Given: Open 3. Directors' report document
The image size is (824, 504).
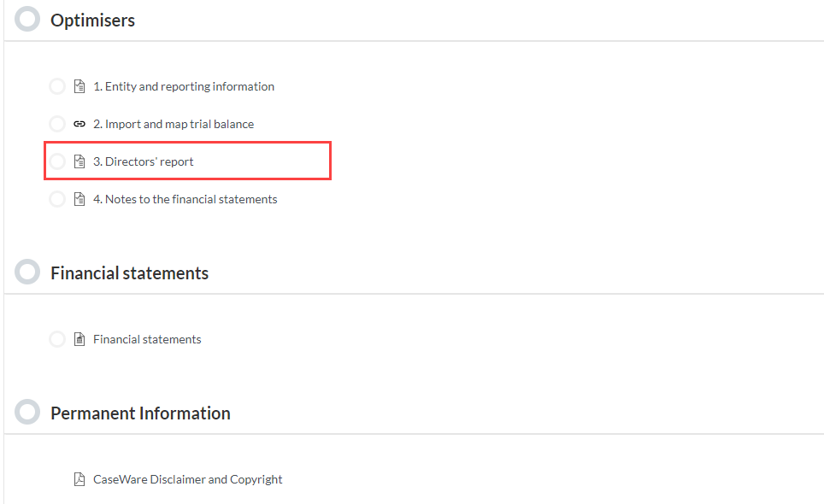Looking at the screenshot, I should tap(144, 161).
